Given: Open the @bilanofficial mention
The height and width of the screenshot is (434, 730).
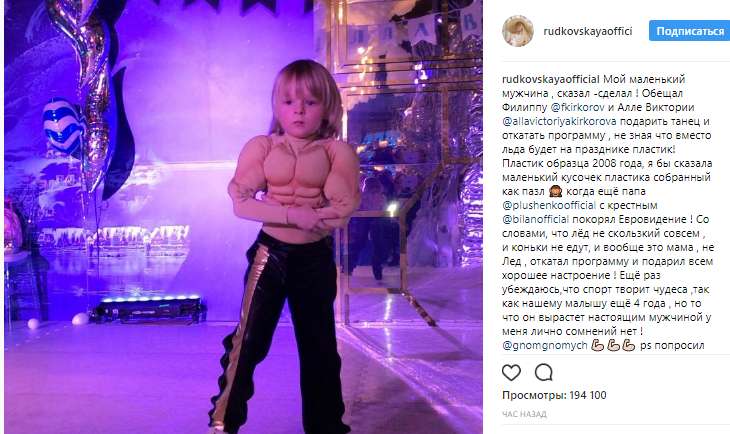Looking at the screenshot, I should pos(535,219).
